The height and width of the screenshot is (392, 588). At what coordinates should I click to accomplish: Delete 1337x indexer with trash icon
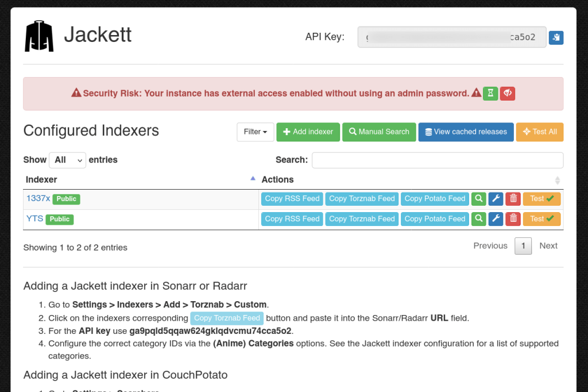(513, 199)
